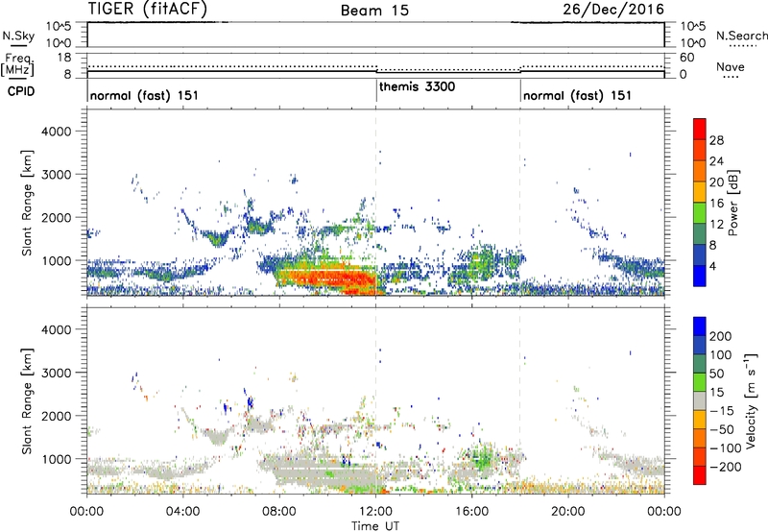Viewport: 768px width, 532px height.
Task: Click the '4000' tick on the power panel axis
Action: tap(56, 132)
